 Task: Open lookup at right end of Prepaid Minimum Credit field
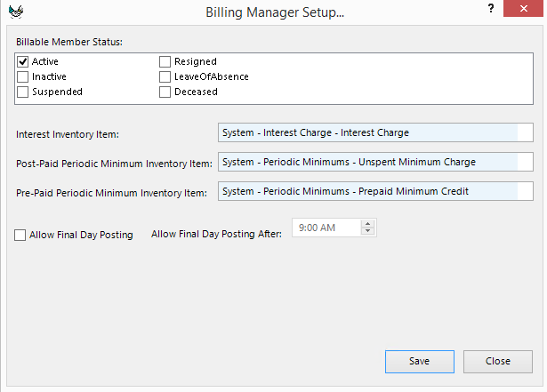pos(525,191)
